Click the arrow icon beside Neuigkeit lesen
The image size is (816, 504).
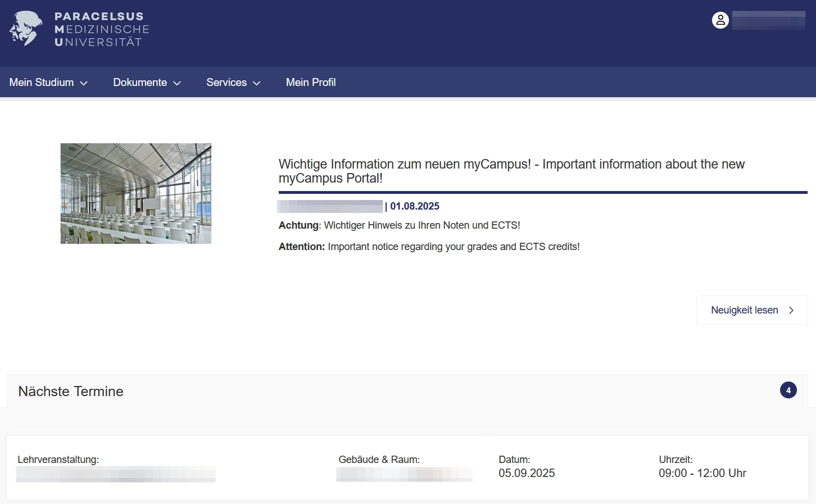point(791,310)
